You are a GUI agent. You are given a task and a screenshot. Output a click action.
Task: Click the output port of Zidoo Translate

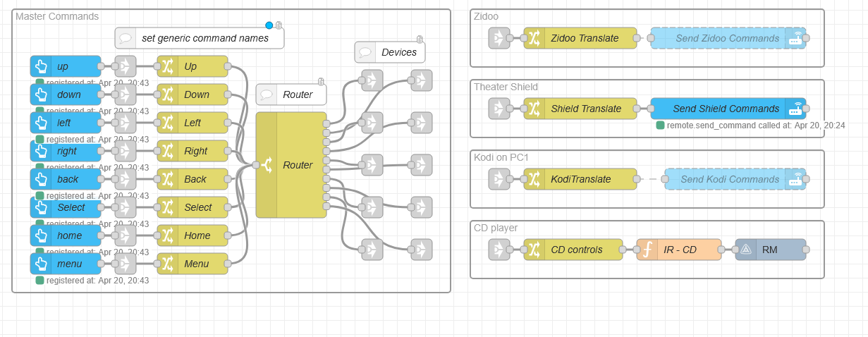point(637,38)
